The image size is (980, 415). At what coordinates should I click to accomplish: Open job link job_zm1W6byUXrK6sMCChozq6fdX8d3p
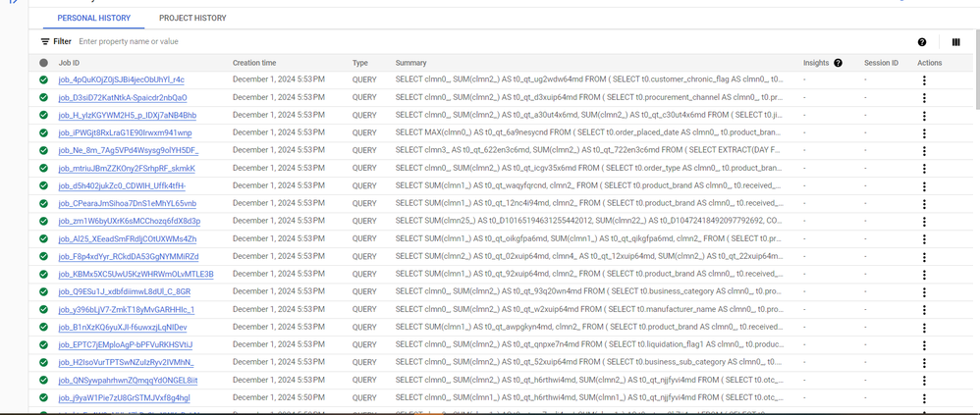(x=130, y=221)
